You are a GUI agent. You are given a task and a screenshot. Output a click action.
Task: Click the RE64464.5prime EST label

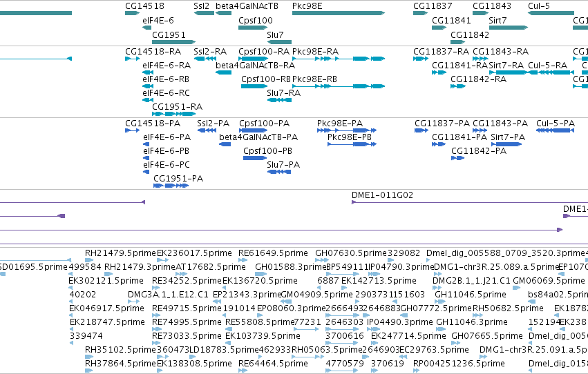tap(273, 364)
